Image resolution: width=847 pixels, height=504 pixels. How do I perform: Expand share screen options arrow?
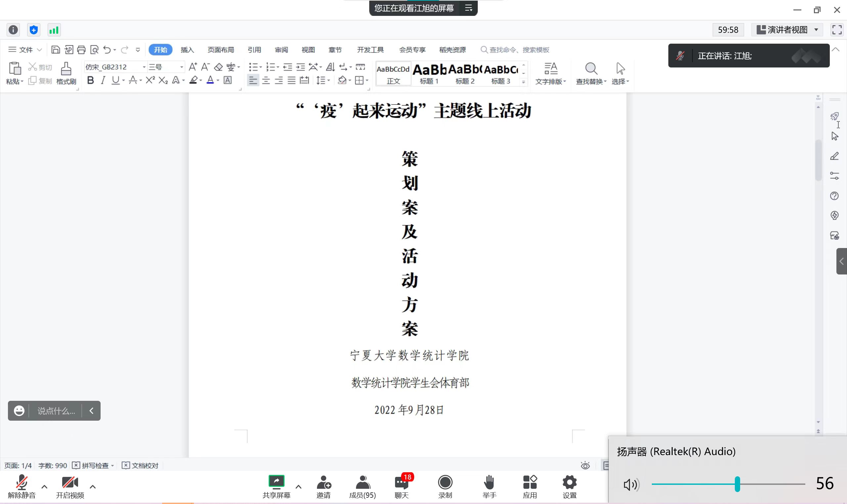(x=299, y=487)
